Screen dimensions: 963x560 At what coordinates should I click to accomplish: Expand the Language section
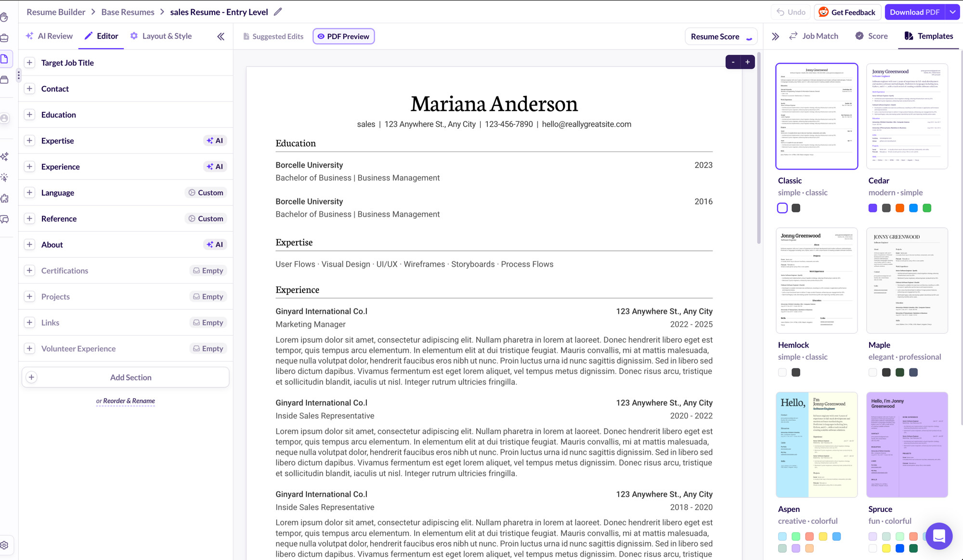pos(29,193)
